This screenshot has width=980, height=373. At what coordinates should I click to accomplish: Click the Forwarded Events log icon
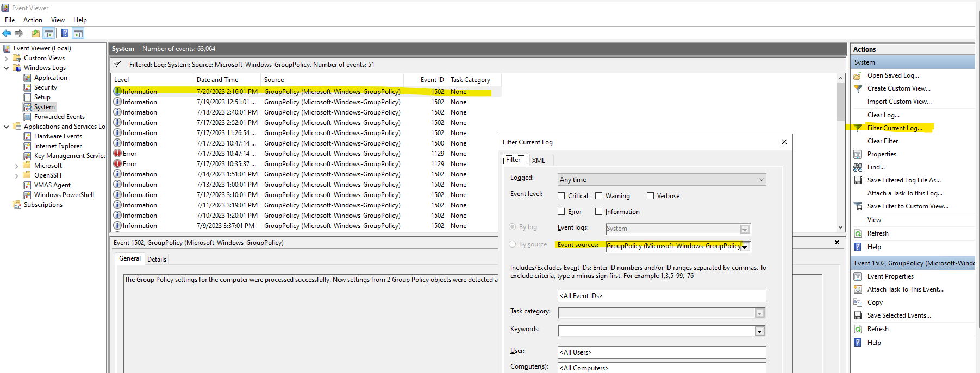click(x=27, y=117)
